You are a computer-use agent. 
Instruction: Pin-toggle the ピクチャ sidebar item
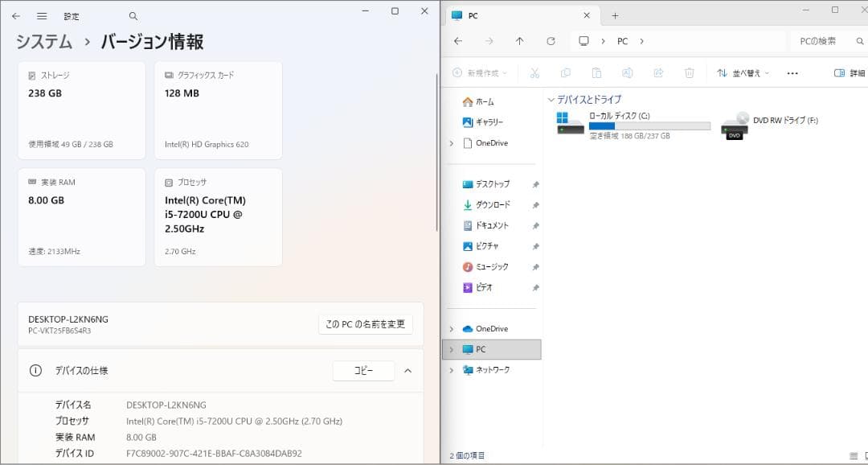coord(535,246)
